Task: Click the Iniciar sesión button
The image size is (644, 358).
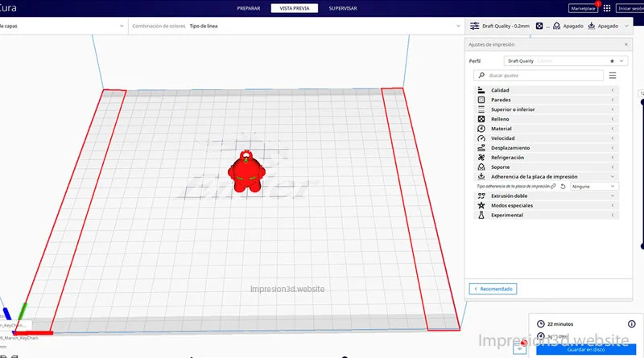Action: 630,8
